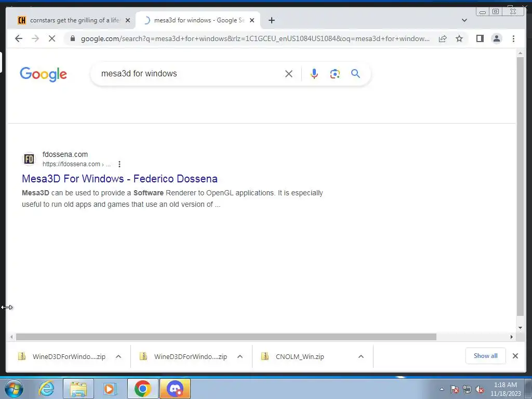Close the downloads bar

click(515, 356)
